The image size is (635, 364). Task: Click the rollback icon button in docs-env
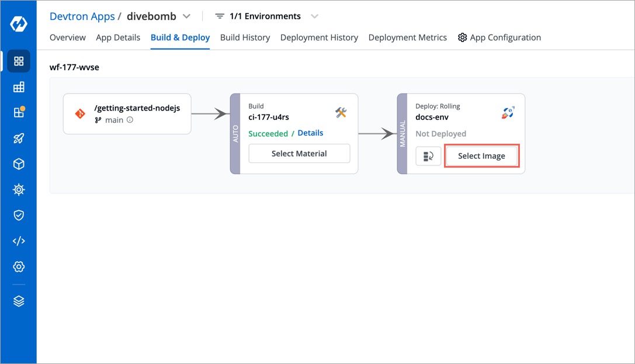pyautogui.click(x=428, y=156)
